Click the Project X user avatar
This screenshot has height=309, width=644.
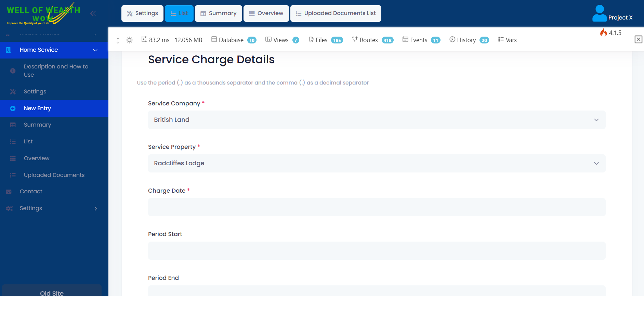(x=600, y=13)
